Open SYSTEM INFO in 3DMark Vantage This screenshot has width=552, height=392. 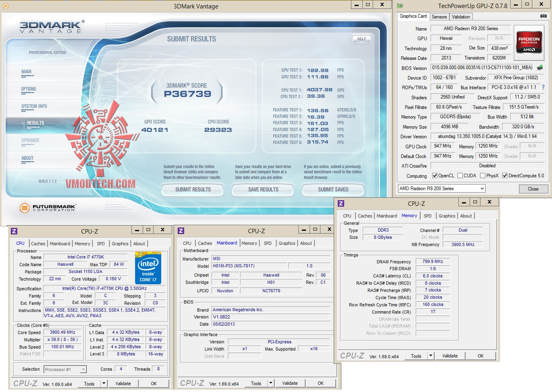pyautogui.click(x=34, y=107)
